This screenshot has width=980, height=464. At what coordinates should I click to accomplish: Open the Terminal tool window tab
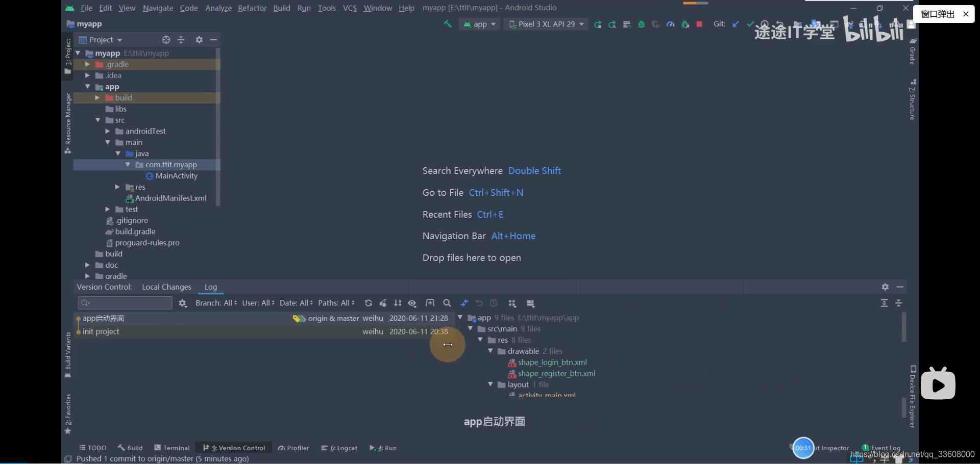172,448
